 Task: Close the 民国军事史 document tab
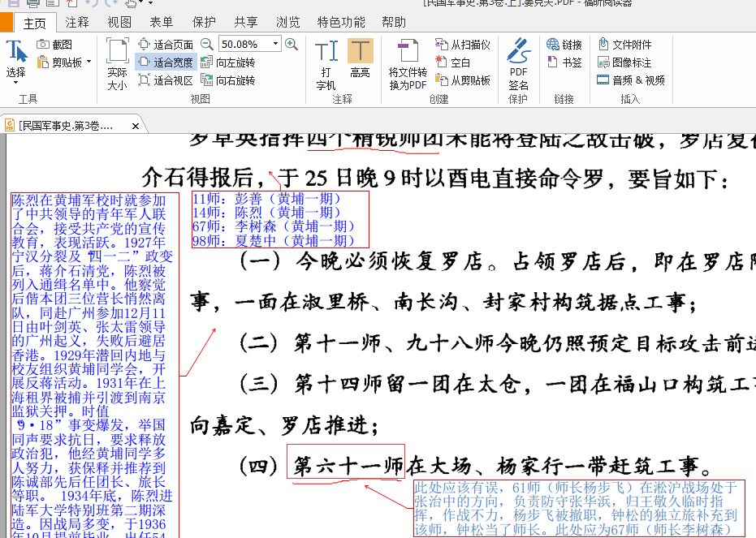click(x=135, y=125)
